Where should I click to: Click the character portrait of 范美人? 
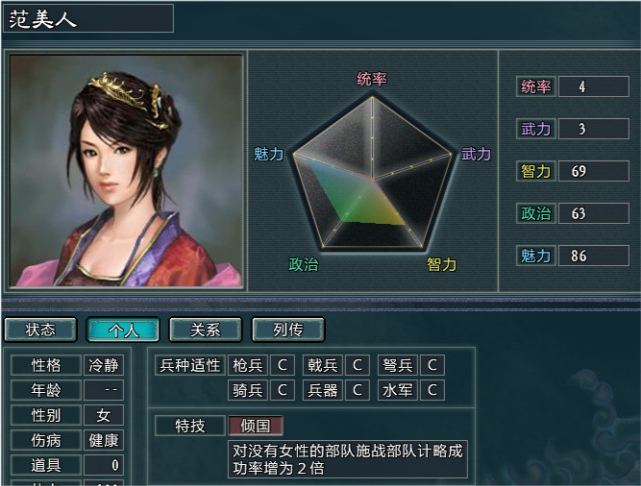click(x=126, y=170)
